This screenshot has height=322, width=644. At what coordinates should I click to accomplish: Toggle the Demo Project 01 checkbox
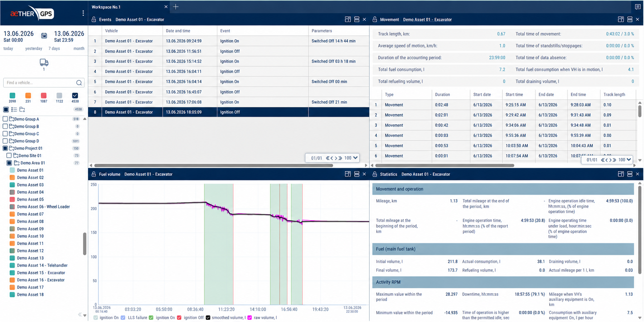(x=5, y=148)
